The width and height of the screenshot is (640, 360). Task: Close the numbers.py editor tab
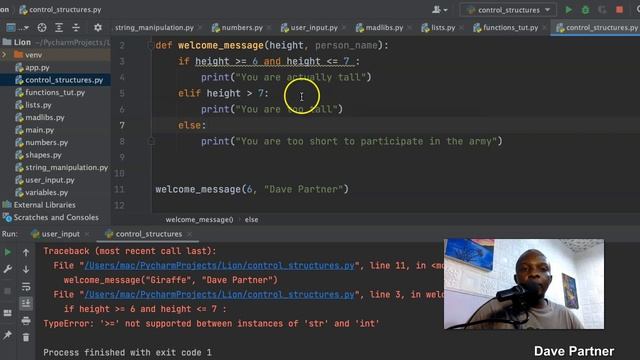[x=269, y=28]
